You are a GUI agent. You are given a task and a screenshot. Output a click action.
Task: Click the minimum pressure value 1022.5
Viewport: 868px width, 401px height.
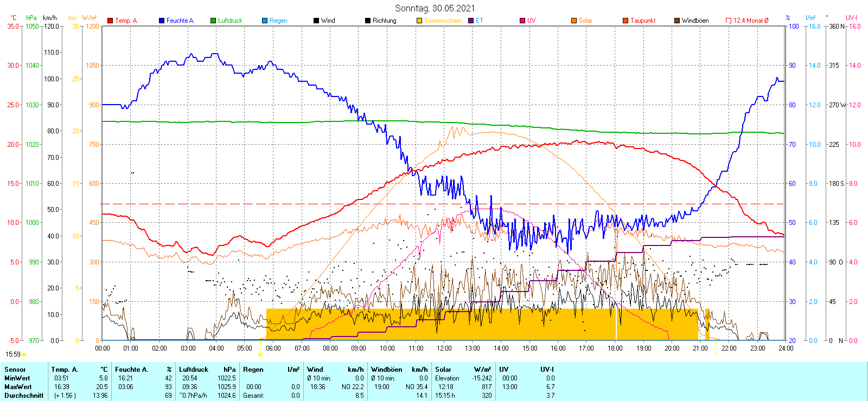pos(227,378)
